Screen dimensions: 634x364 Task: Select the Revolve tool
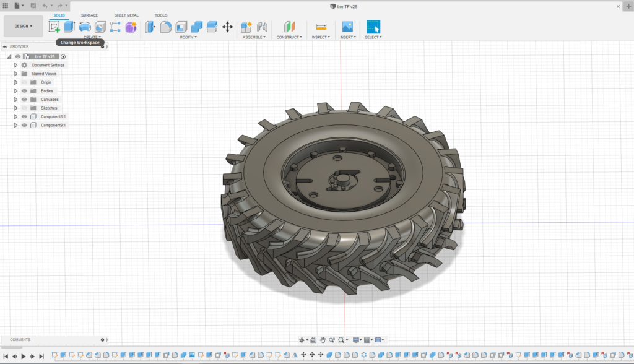[x=85, y=27]
